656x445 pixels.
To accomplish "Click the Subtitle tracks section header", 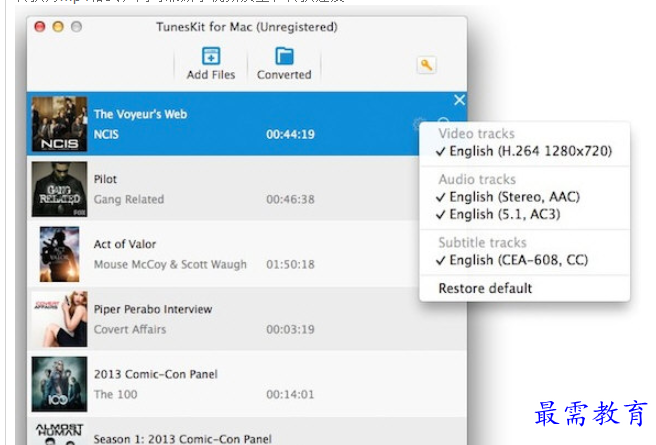I will tap(482, 243).
